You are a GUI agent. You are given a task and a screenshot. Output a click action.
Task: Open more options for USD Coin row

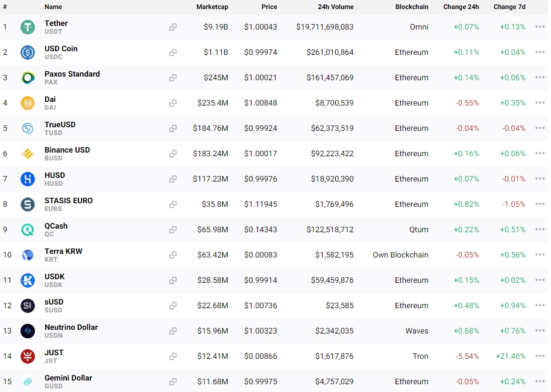point(540,52)
